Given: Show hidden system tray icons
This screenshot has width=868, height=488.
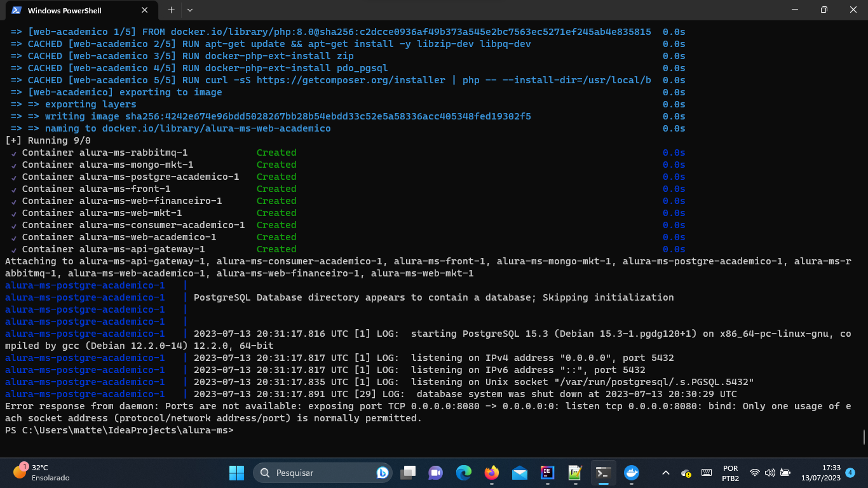Looking at the screenshot, I should pos(666,473).
